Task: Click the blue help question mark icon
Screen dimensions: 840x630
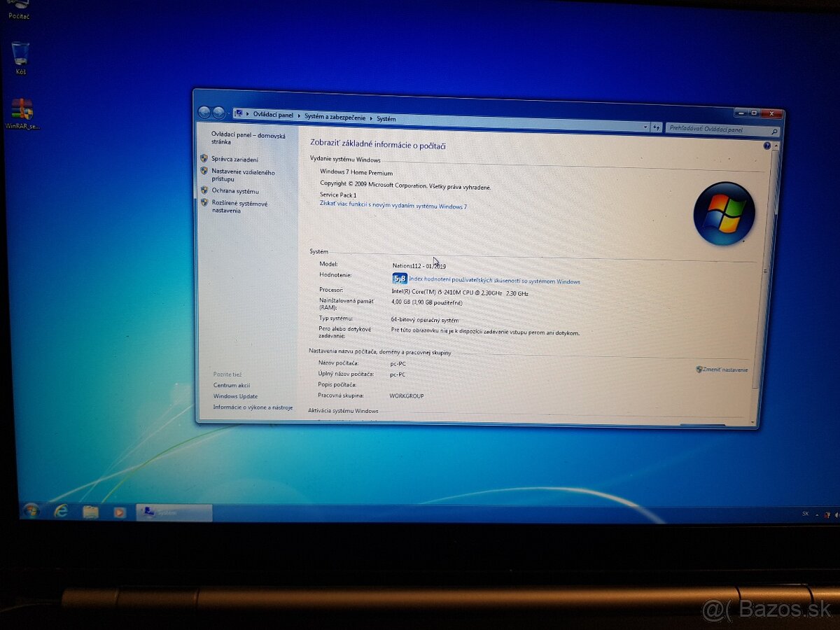Action: (x=768, y=146)
